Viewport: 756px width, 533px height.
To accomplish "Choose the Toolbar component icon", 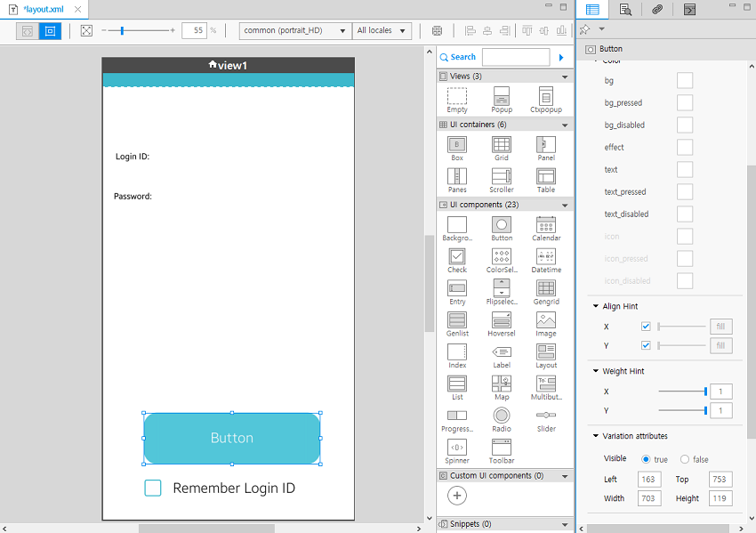I will click(502, 448).
